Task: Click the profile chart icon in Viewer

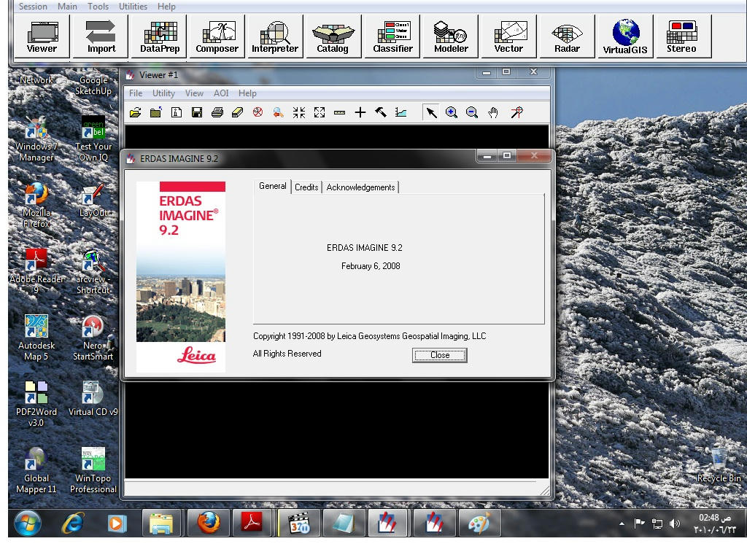Action: tap(401, 112)
